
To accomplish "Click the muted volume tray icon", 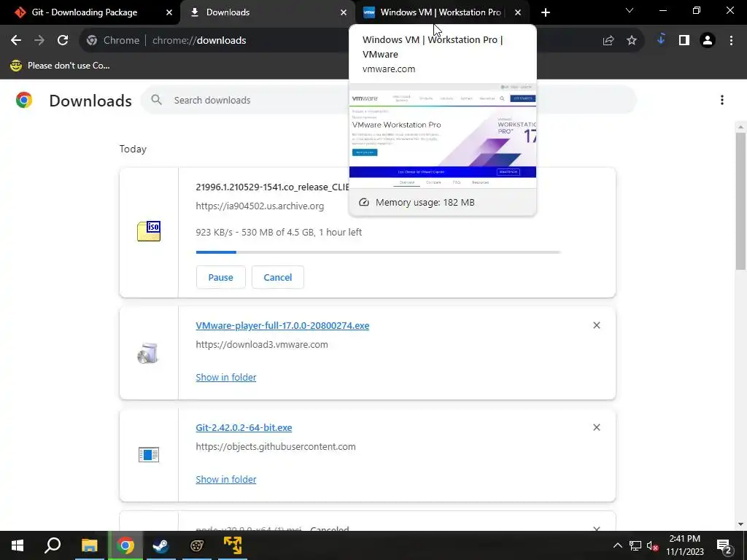I will (652, 545).
